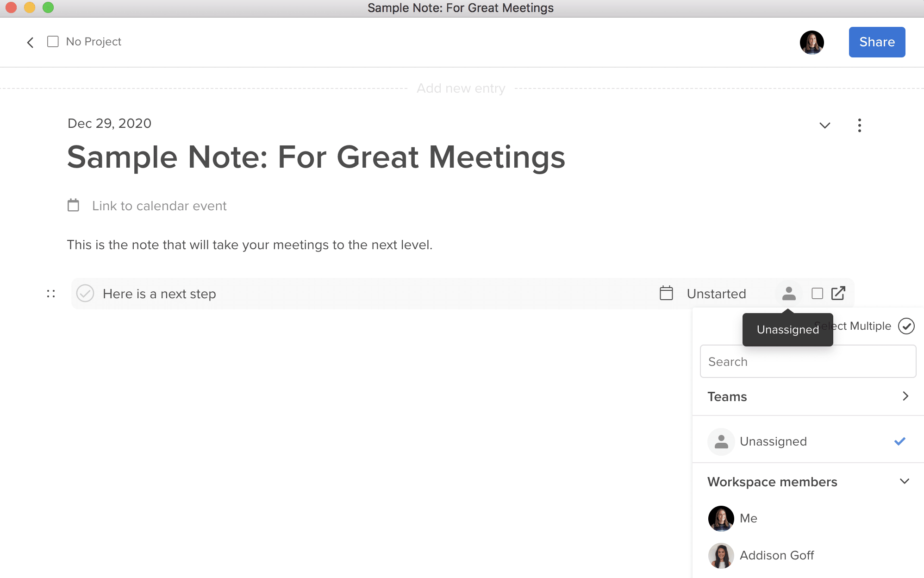924x578 pixels.
Task: Click the due date calendar icon on task
Action: coord(666,293)
